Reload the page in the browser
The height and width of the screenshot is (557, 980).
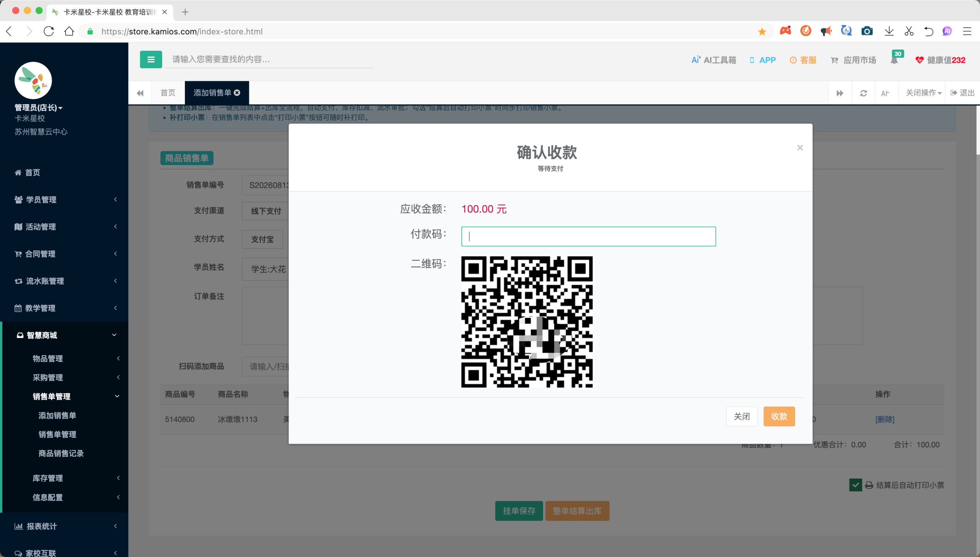coord(49,31)
